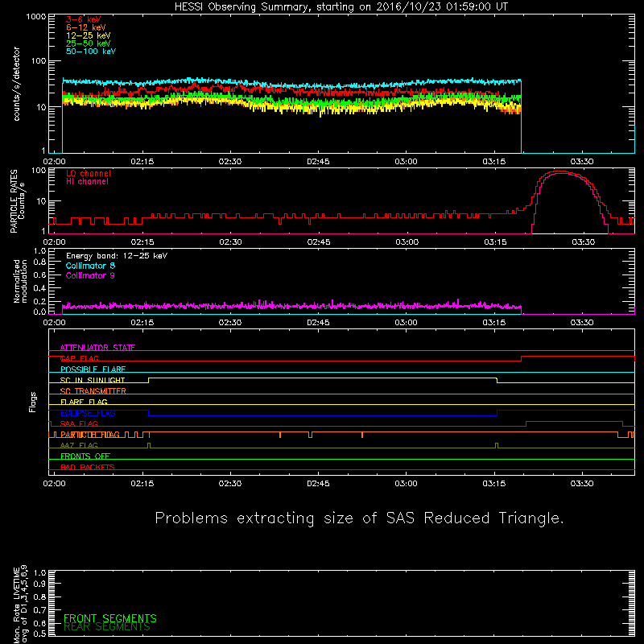Click '03:15' under the modulation panel
Screen dimensions: 644x644
[x=493, y=323]
